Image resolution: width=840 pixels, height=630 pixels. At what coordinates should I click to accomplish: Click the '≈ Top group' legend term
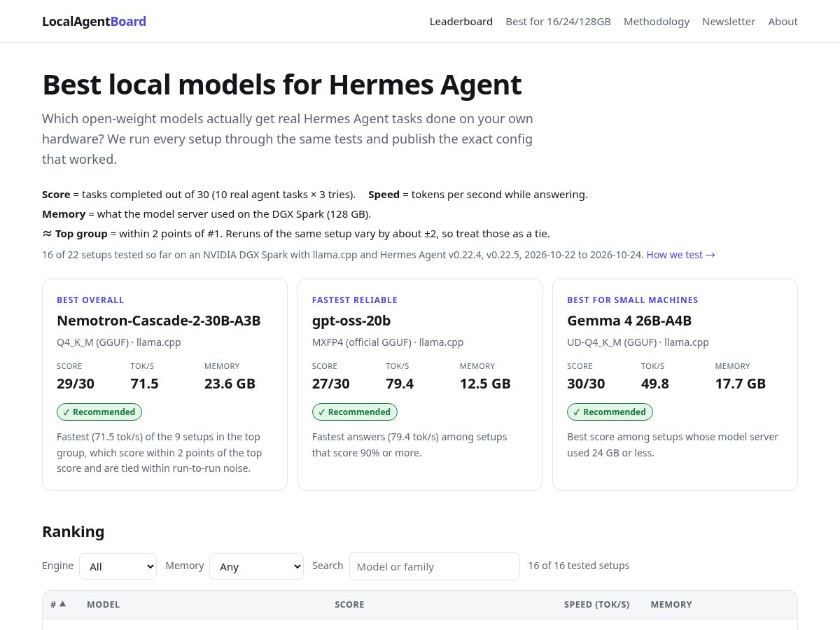(75, 234)
